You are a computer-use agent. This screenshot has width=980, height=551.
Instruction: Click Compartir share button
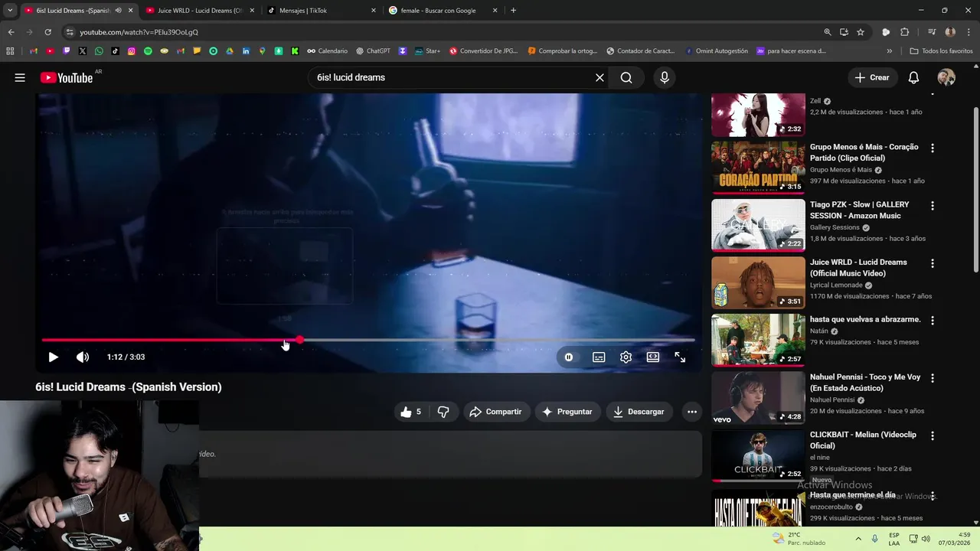[x=495, y=412]
